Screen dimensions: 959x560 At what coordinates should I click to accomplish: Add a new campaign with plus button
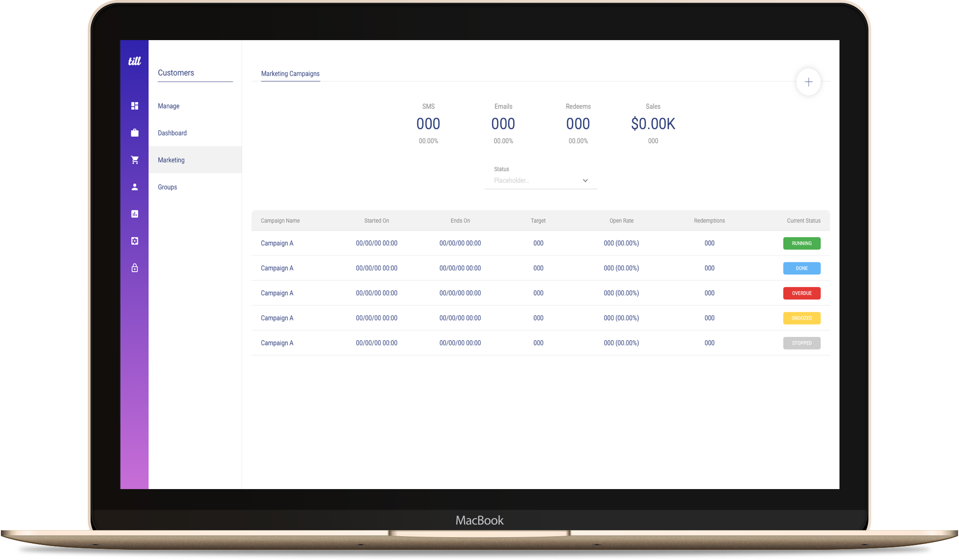coord(808,82)
